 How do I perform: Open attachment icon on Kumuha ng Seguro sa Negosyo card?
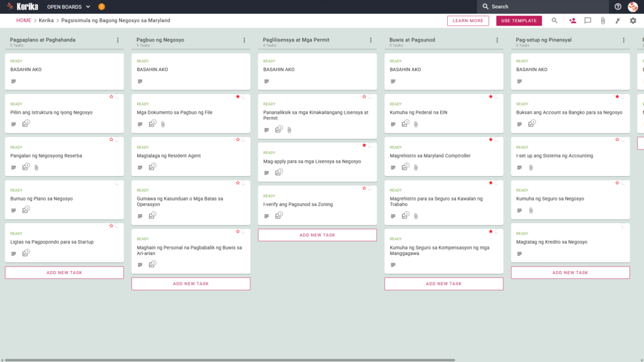tap(531, 211)
